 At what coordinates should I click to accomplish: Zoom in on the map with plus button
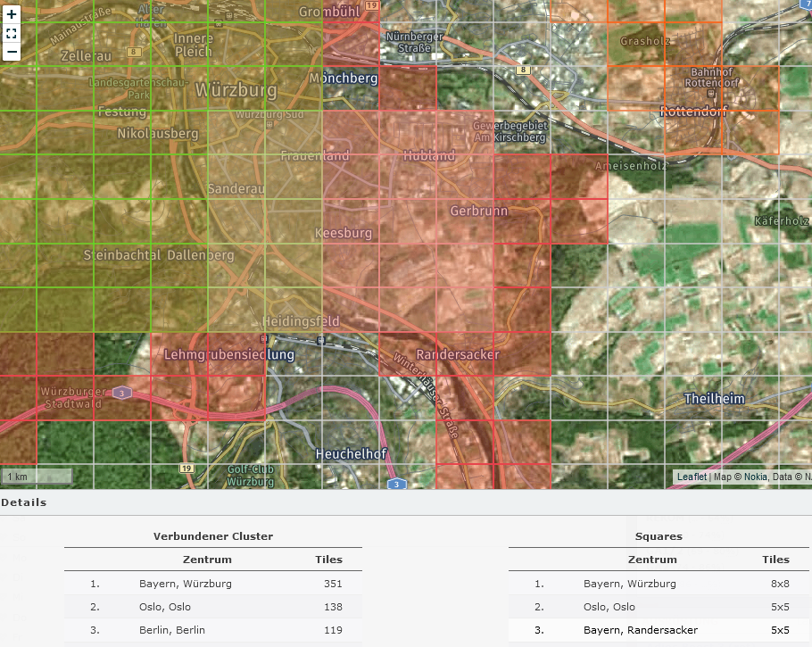(x=12, y=15)
